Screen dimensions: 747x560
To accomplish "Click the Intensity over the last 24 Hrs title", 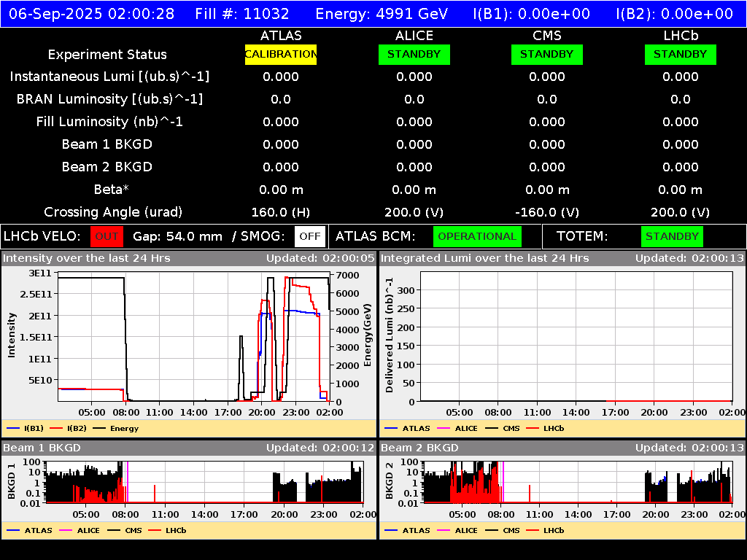I will click(x=86, y=258).
